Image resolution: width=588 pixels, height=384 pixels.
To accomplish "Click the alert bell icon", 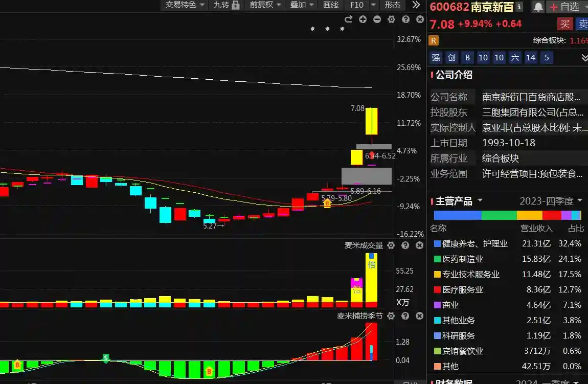I will pos(538,7).
